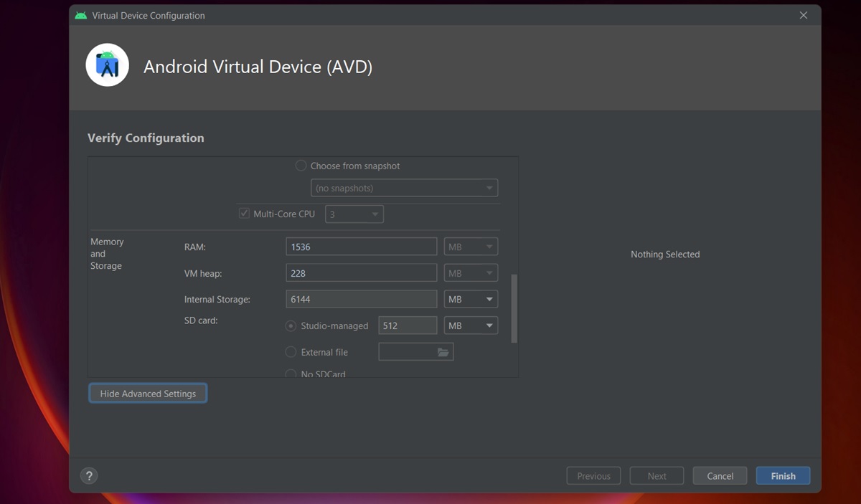Open the RAM unit dropdown
The image size is (861, 504).
tap(471, 247)
